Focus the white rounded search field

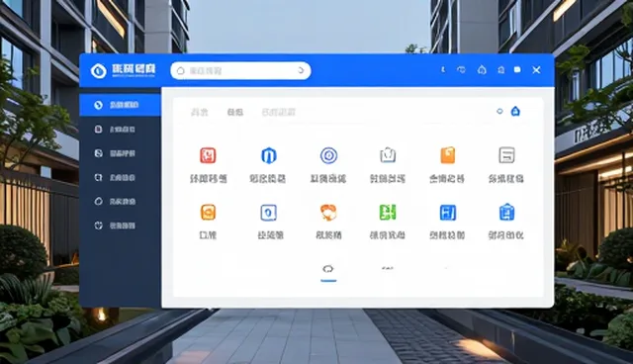(240, 70)
